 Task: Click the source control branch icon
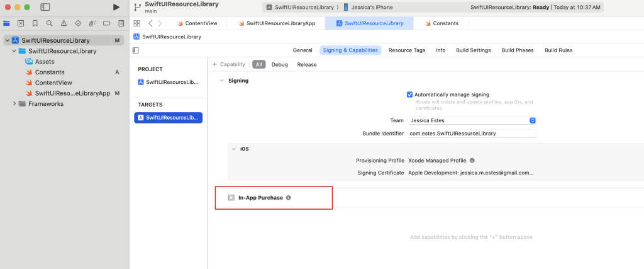coord(138,7)
